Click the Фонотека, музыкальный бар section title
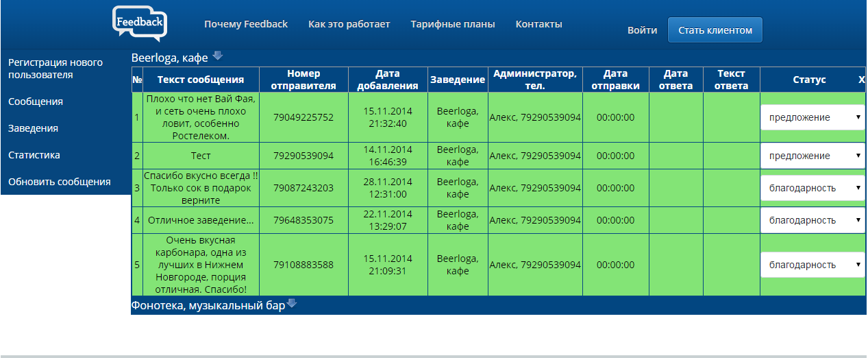Viewport: 868px width, 358px height. pos(208,305)
